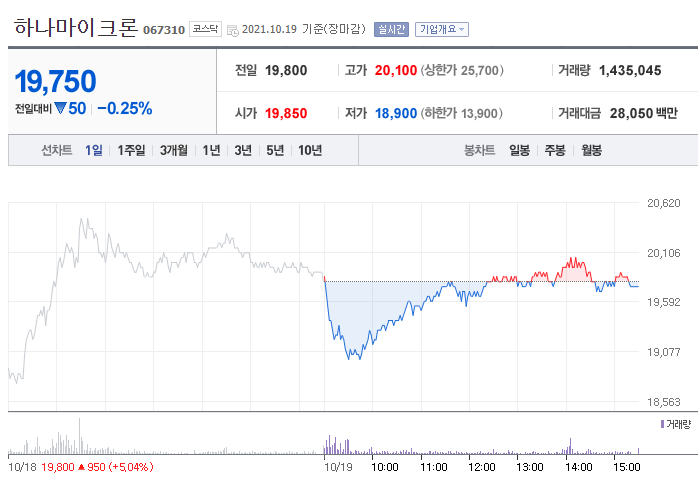Click the 거래량 legend swatch
The width and height of the screenshot is (698, 484).
tap(662, 424)
